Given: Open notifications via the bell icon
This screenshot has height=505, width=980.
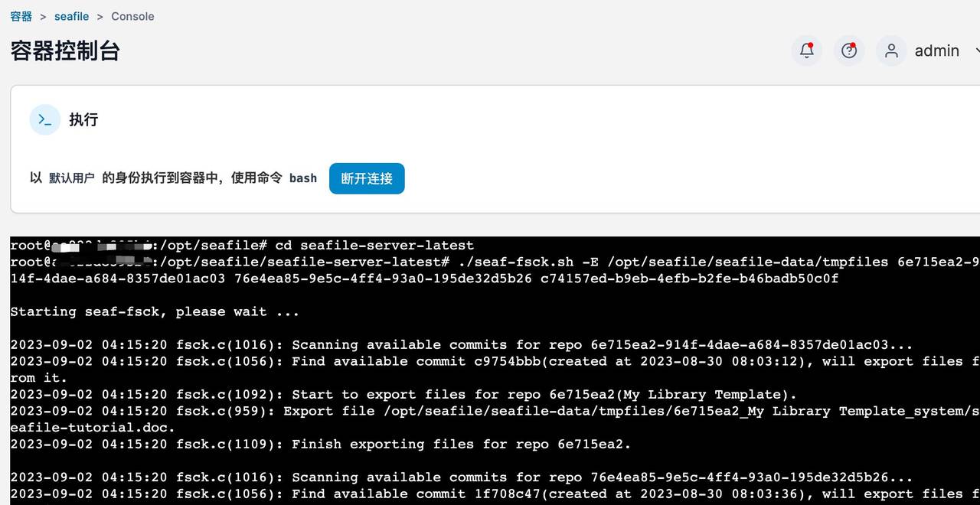Looking at the screenshot, I should click(806, 49).
